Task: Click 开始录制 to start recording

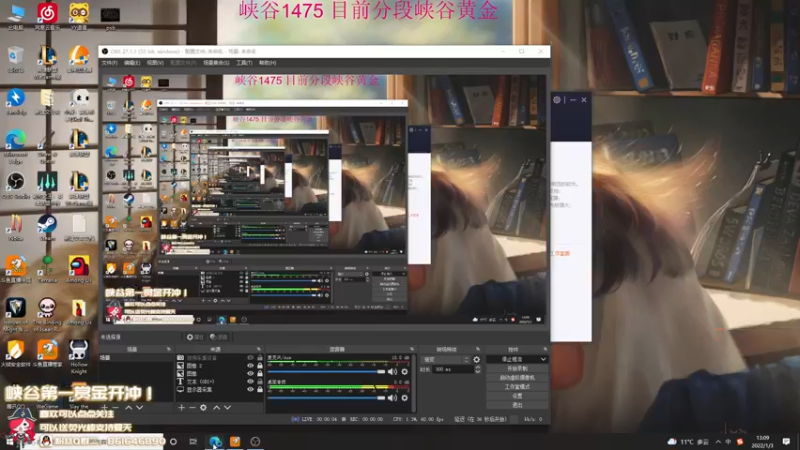Action: coord(517,368)
